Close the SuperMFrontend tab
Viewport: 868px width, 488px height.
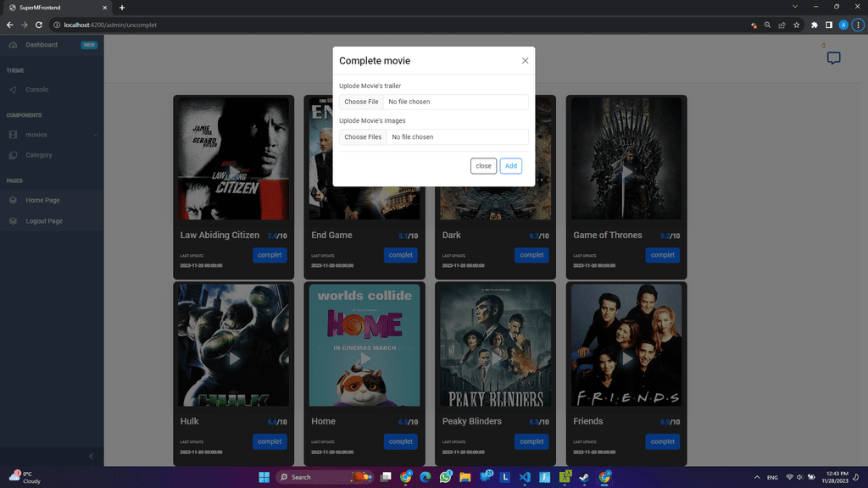(x=104, y=8)
